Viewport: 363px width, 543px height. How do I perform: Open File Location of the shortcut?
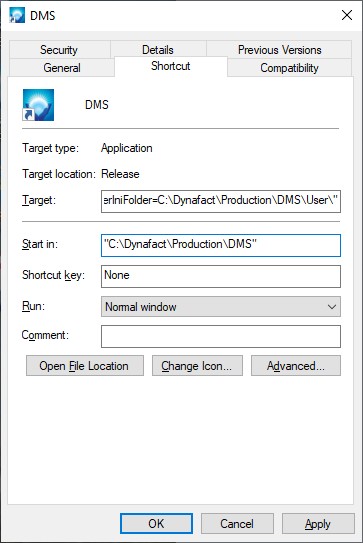click(85, 366)
